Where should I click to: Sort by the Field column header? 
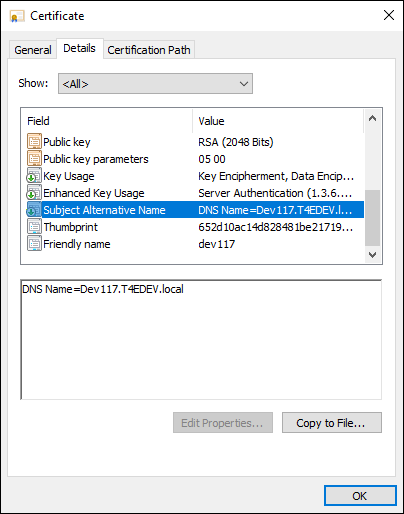pyautogui.click(x=109, y=121)
